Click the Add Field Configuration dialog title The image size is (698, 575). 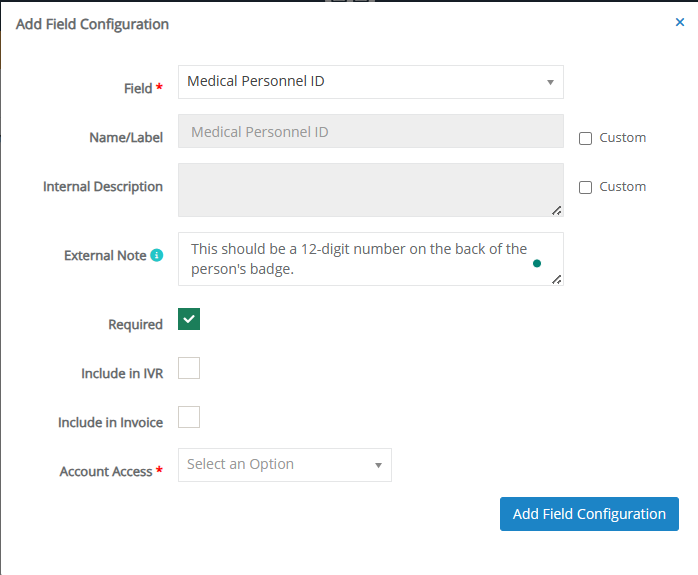click(92, 24)
